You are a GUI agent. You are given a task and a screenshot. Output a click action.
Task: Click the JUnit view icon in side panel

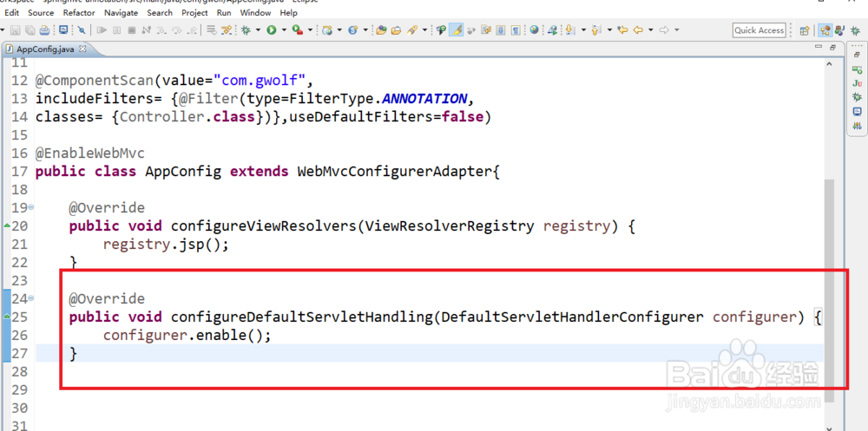[857, 83]
